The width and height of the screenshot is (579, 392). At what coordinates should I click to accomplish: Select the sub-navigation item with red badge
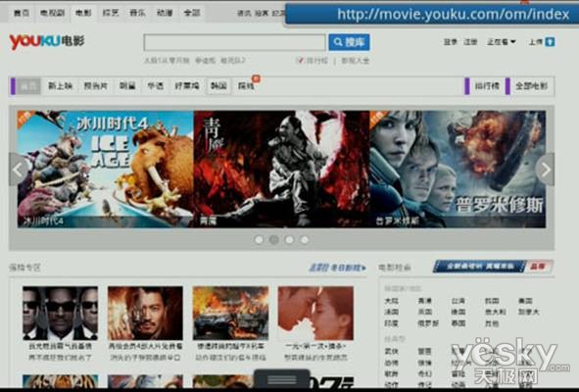(247, 85)
